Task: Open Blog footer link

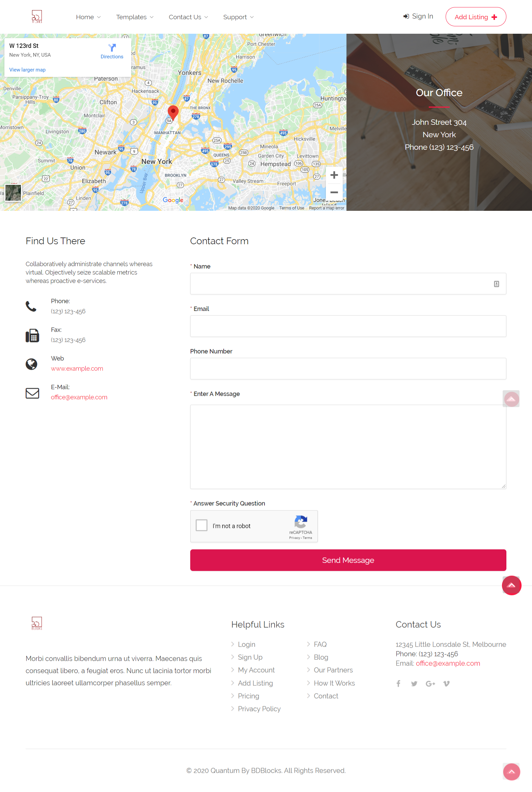Action: (320, 657)
